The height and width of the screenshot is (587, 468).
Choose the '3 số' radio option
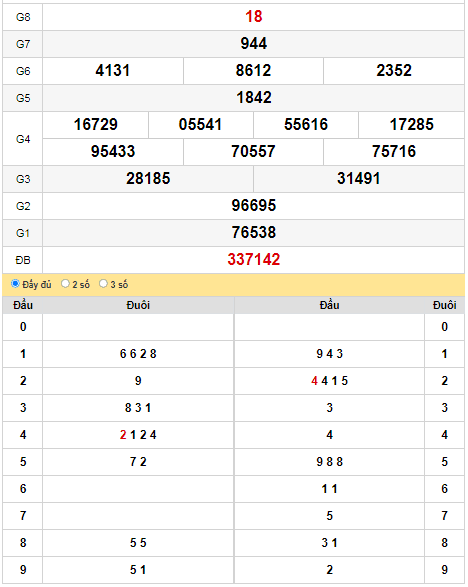[103, 284]
